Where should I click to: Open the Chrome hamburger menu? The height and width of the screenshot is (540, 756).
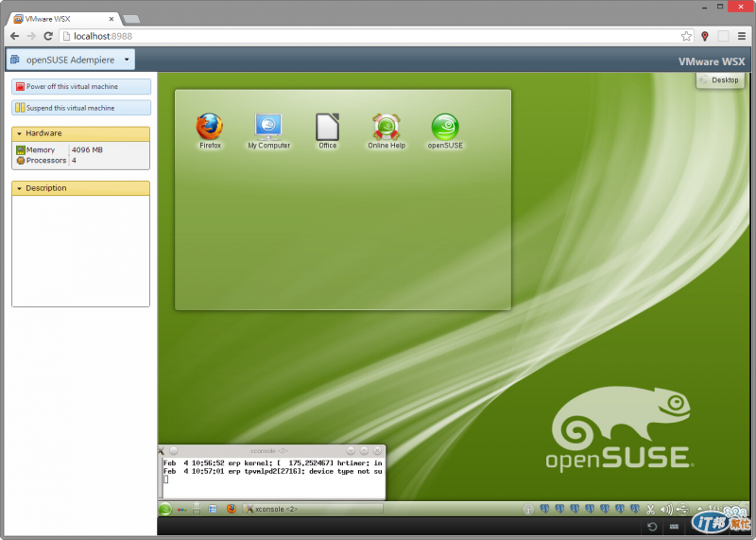point(742,36)
